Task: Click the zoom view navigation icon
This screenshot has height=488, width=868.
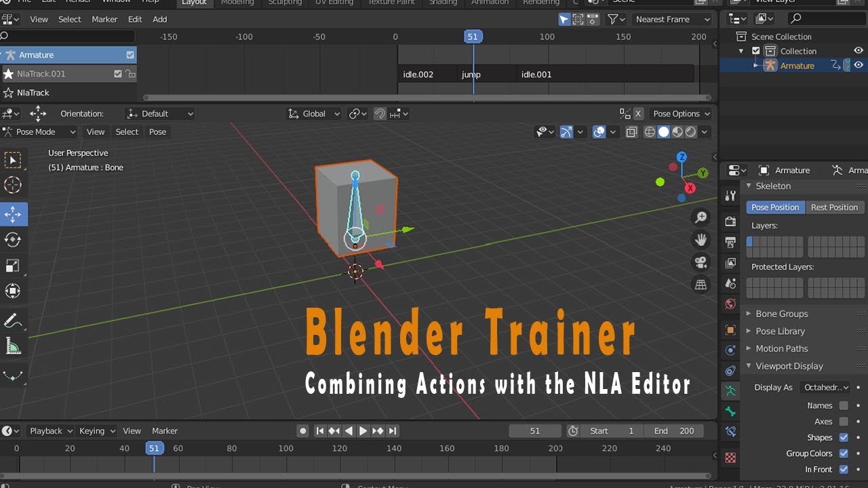Action: pos(701,217)
